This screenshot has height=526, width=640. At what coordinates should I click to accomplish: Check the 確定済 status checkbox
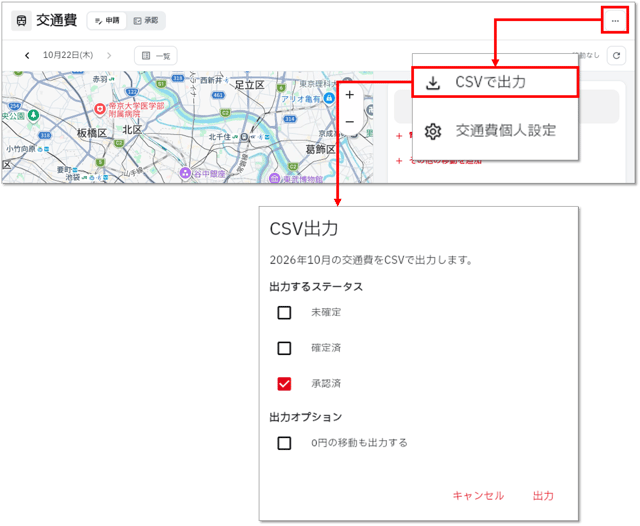pyautogui.click(x=284, y=348)
